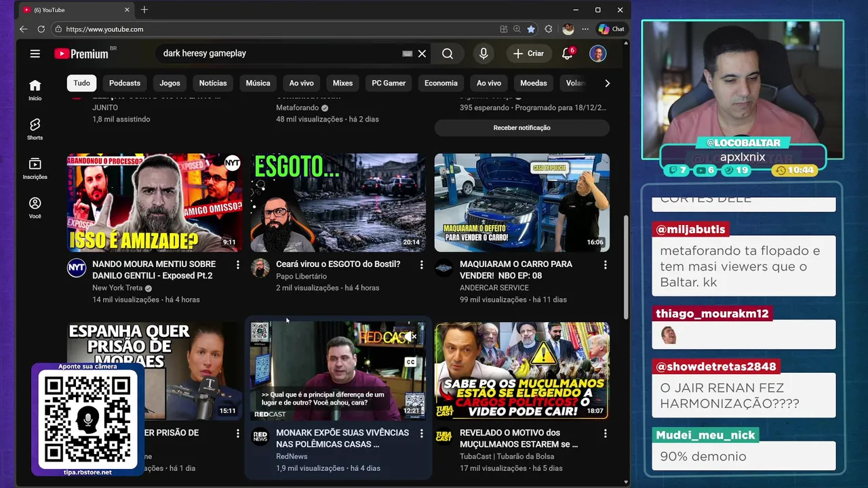Open Inscrições subscriptions in sidebar
Screen dimensions: 868x488
click(x=35, y=168)
